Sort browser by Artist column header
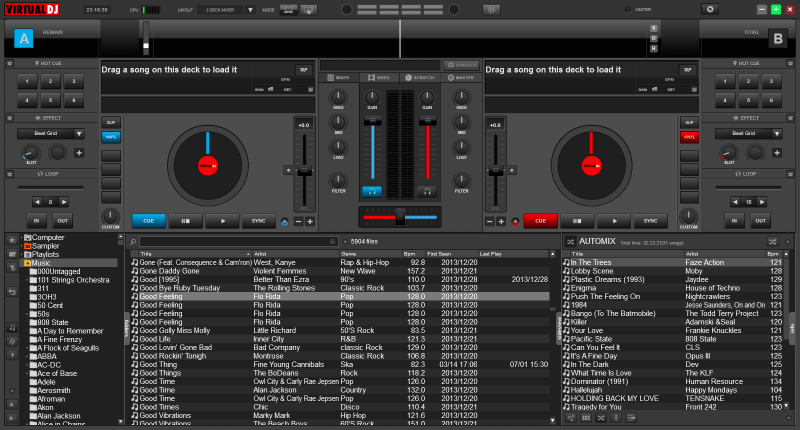Screen dimensions: 800x430 tap(296, 254)
